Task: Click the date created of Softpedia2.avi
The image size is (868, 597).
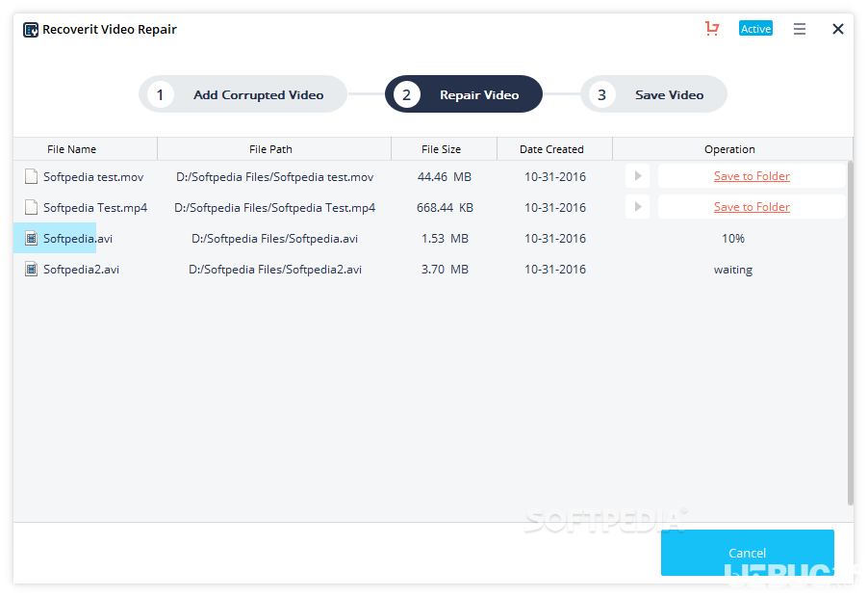Action: [x=555, y=270]
